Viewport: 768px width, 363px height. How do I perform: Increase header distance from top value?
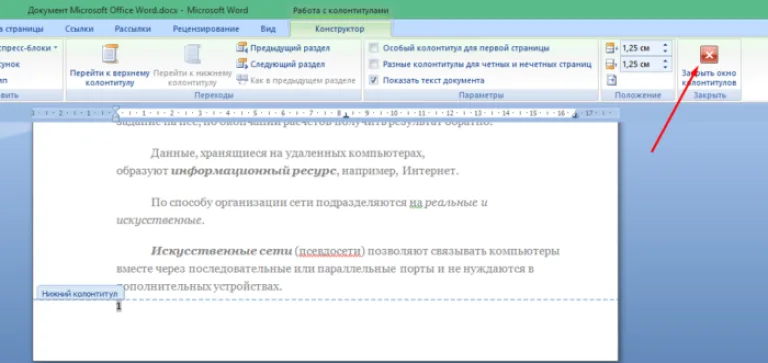click(x=665, y=46)
